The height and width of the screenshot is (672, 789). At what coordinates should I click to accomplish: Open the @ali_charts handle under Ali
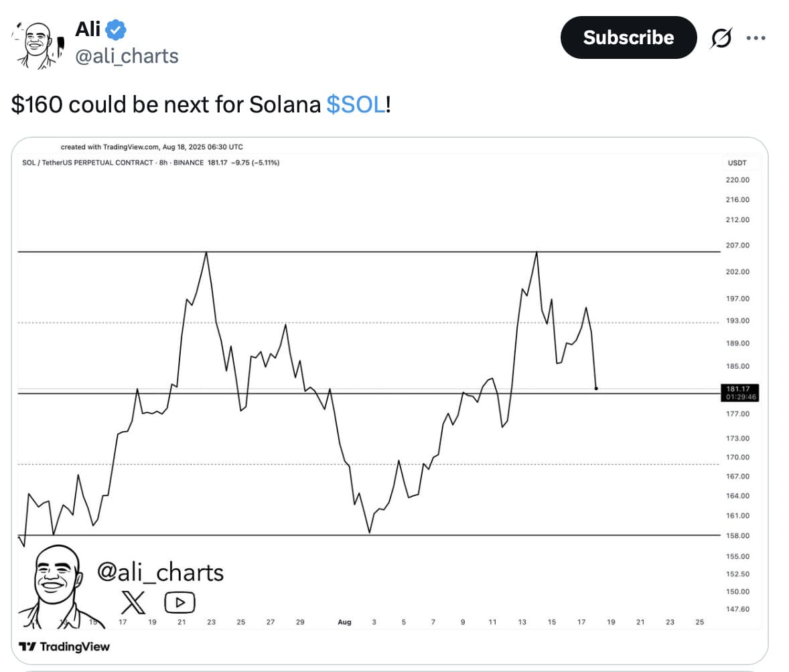click(x=127, y=56)
